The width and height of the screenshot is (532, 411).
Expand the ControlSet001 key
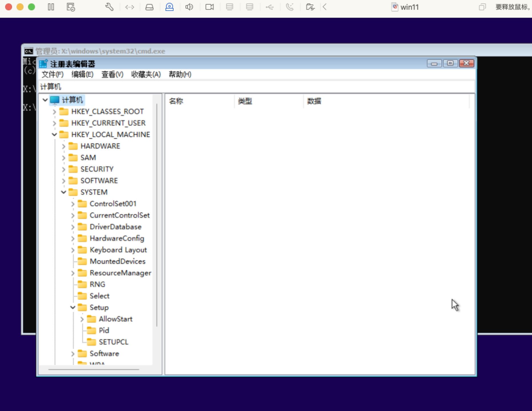[73, 204]
